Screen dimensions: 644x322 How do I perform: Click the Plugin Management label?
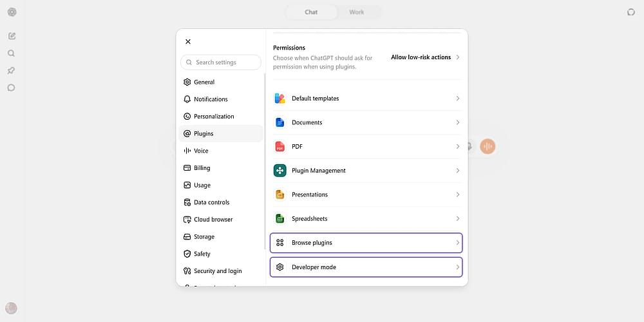319,171
